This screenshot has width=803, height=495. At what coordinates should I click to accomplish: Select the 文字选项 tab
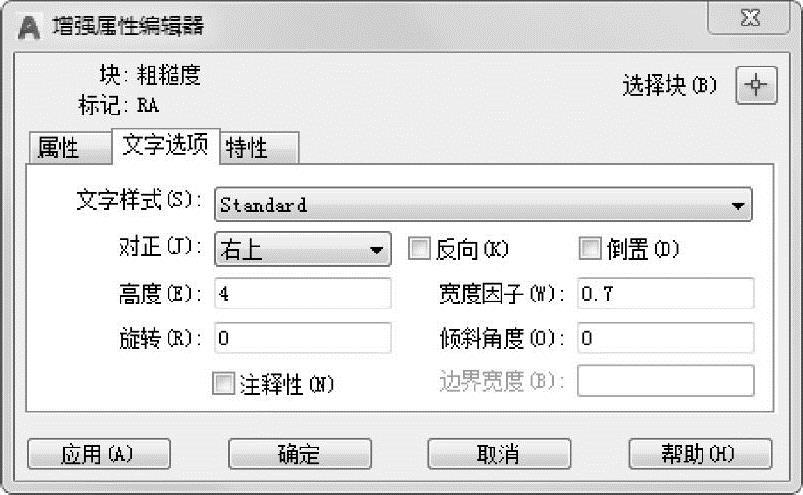pyautogui.click(x=165, y=145)
